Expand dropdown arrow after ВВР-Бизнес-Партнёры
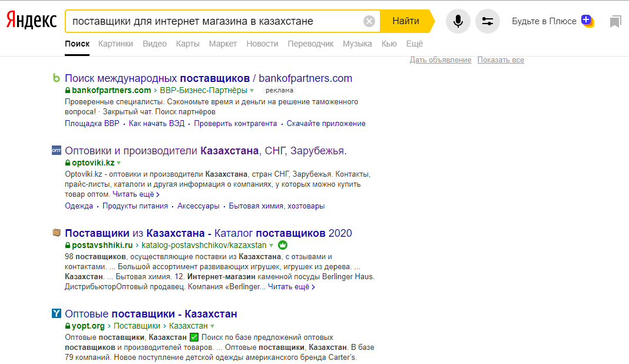The height and width of the screenshot is (364, 629). coord(252,91)
